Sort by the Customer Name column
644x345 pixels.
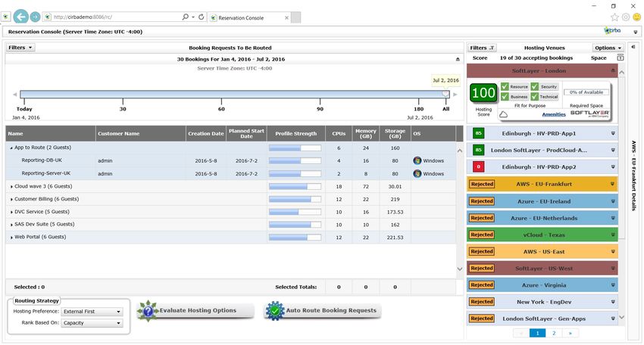pyautogui.click(x=140, y=134)
